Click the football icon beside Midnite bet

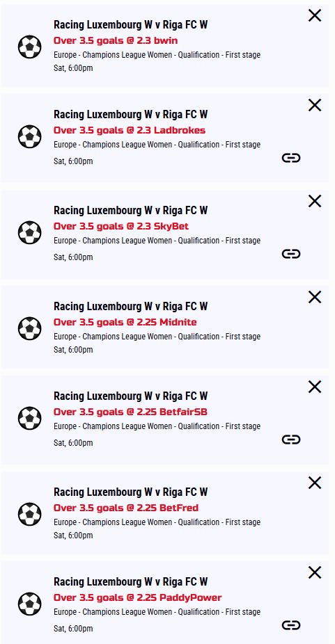[30, 328]
